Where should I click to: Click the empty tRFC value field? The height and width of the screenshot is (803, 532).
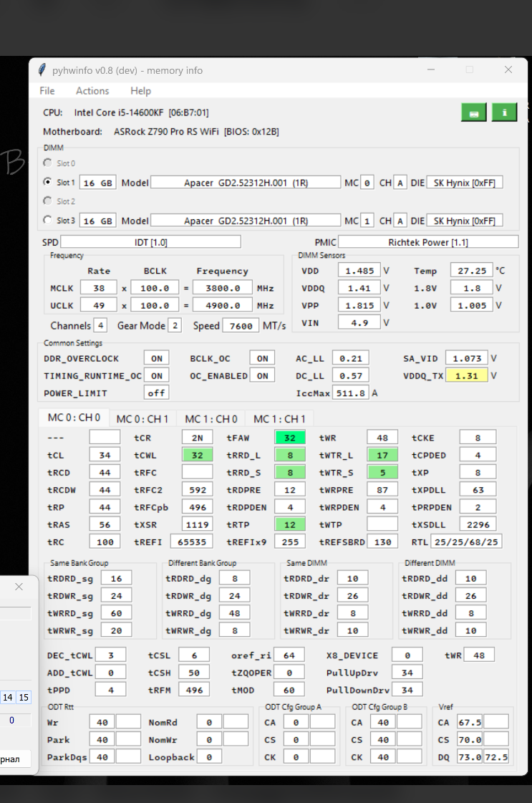pyautogui.click(x=197, y=473)
